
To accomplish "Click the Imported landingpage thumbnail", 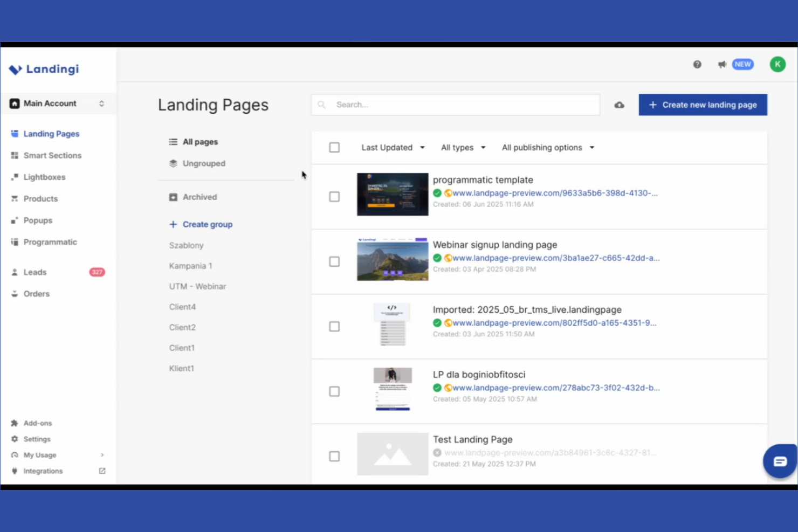I will (392, 324).
